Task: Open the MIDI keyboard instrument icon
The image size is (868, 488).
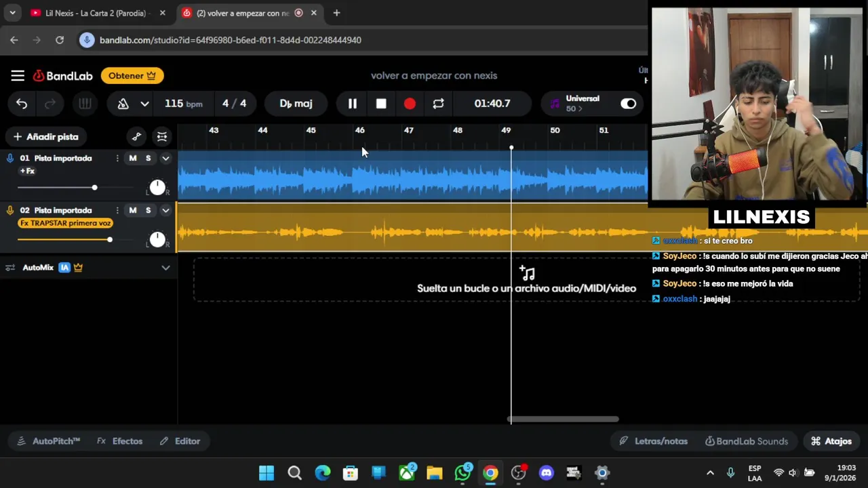Action: click(x=85, y=104)
